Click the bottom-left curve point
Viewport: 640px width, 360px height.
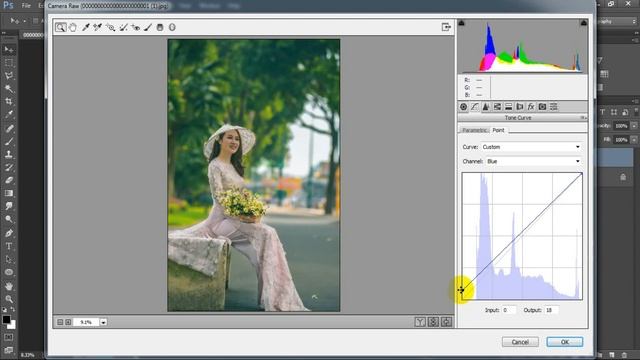pos(461,290)
